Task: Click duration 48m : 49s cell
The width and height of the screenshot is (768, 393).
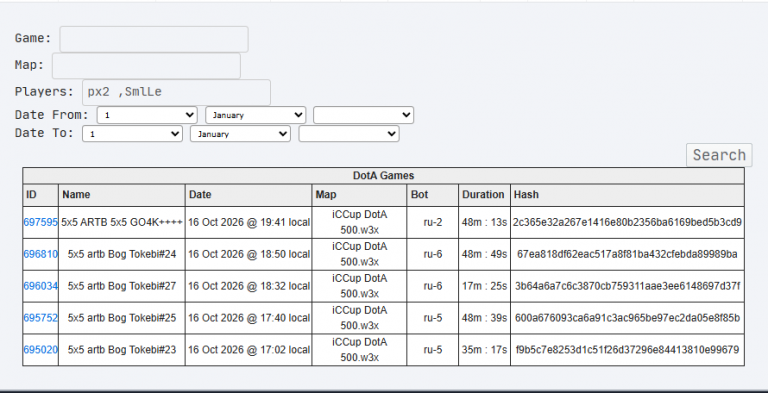Action: (x=484, y=254)
